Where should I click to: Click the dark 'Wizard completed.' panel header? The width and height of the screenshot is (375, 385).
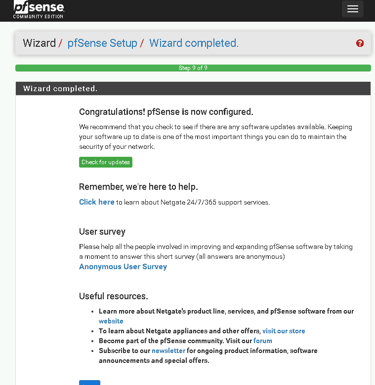click(x=193, y=89)
